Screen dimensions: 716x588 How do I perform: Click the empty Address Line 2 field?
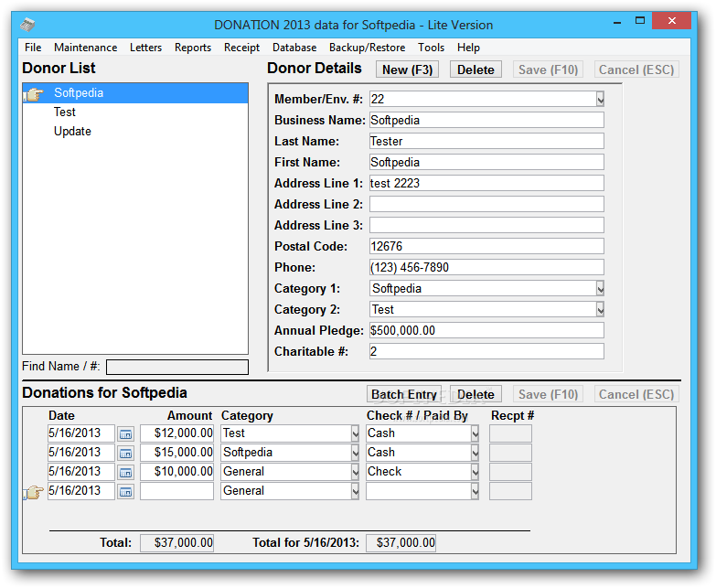(x=486, y=204)
